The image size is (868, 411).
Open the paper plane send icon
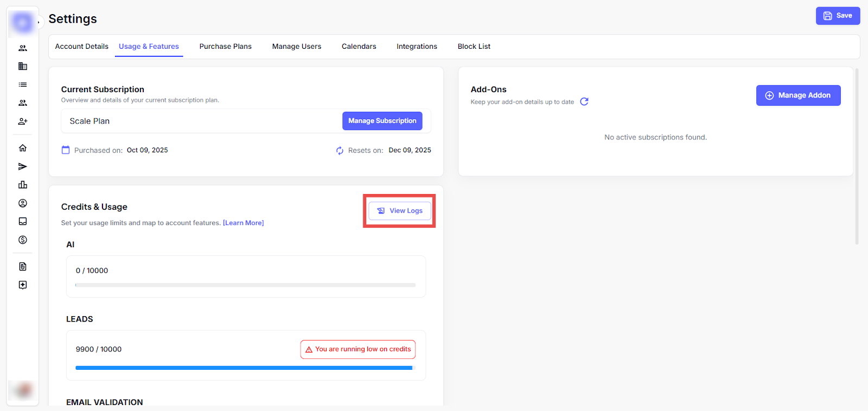23,166
